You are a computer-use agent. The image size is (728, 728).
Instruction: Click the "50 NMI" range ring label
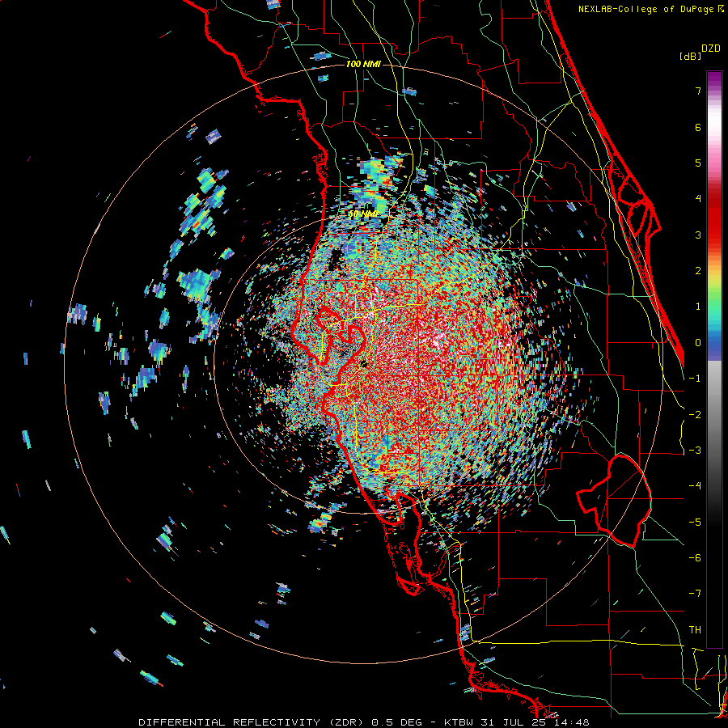(363, 214)
